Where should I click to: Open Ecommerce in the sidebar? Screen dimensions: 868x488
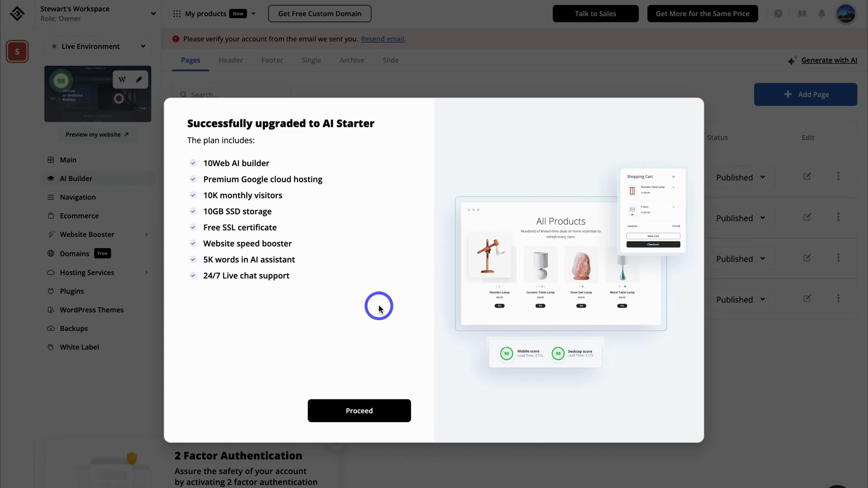pyautogui.click(x=79, y=216)
